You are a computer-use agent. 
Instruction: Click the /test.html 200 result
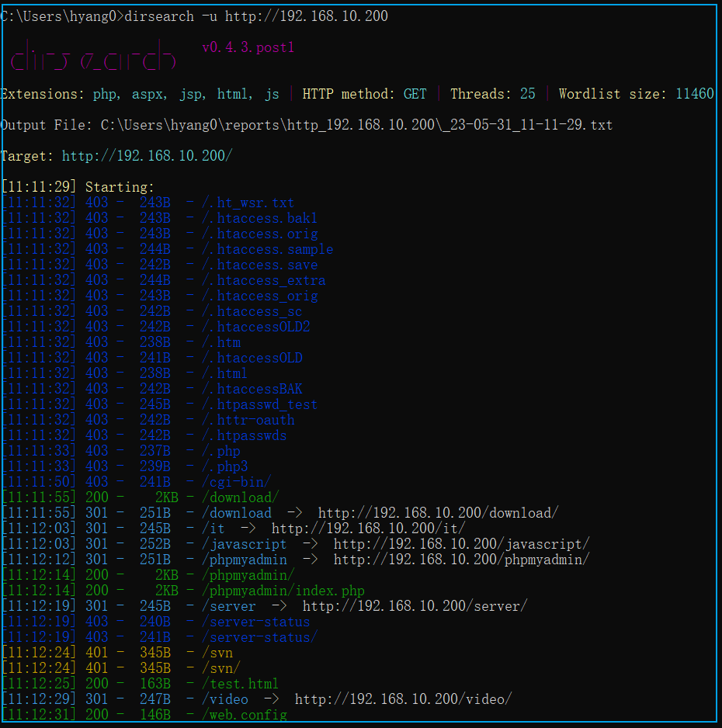(x=240, y=684)
